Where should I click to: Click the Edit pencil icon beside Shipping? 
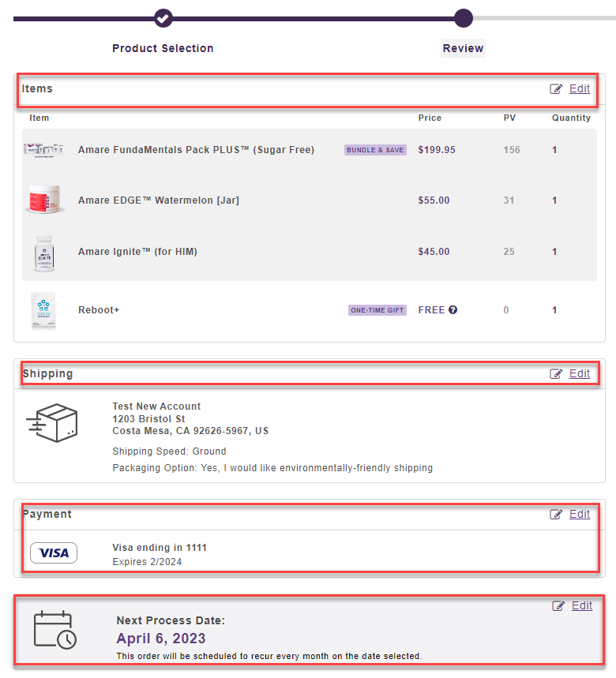[556, 373]
